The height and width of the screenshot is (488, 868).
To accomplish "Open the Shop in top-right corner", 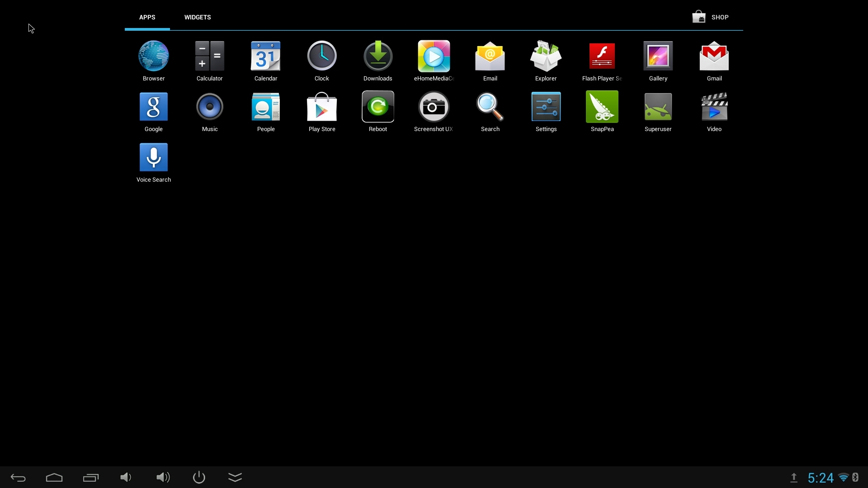I will [x=711, y=17].
